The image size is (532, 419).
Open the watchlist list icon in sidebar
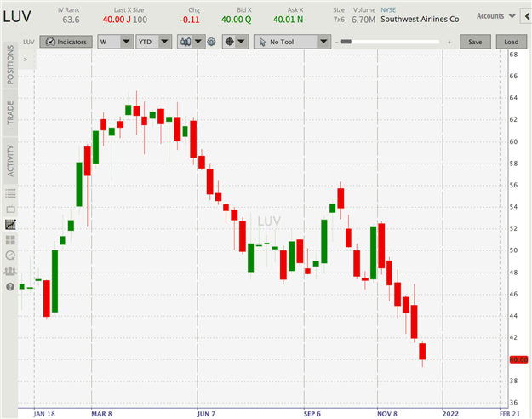click(x=10, y=193)
